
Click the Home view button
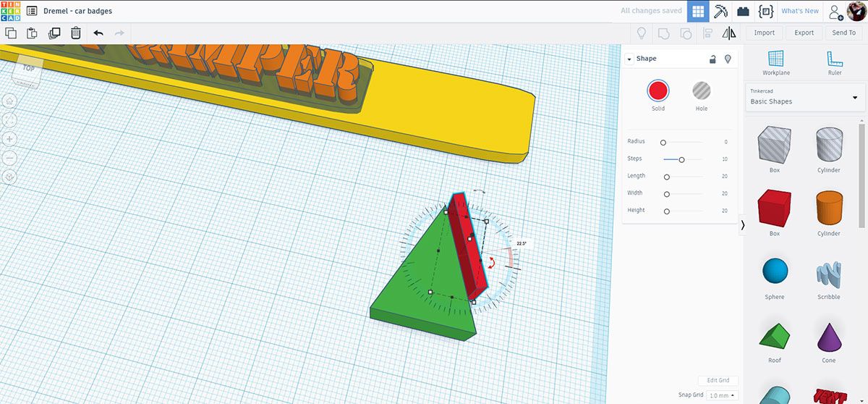10,101
